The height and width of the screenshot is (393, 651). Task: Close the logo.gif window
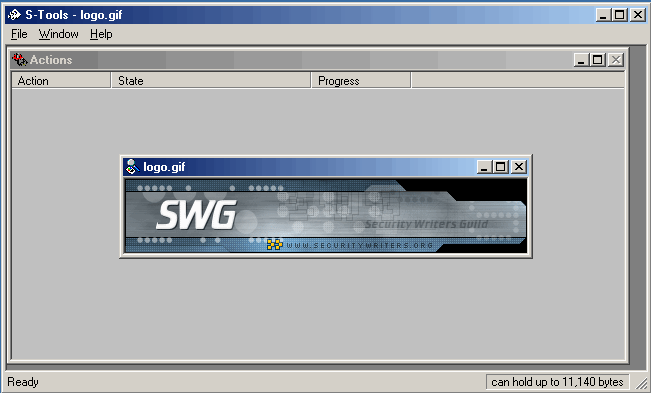click(x=519, y=167)
